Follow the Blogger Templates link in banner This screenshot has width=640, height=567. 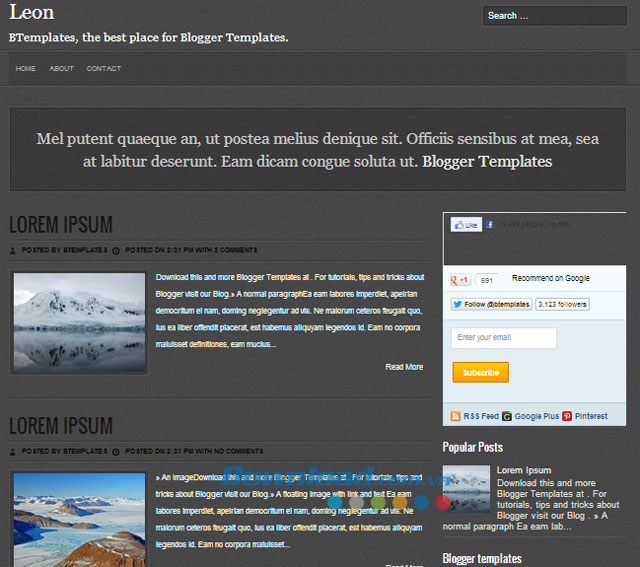pos(487,162)
